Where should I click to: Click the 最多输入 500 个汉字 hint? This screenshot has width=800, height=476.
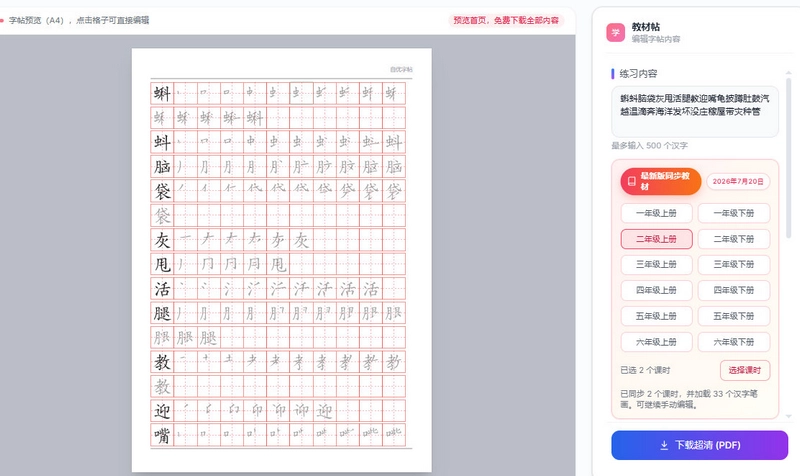pos(649,145)
